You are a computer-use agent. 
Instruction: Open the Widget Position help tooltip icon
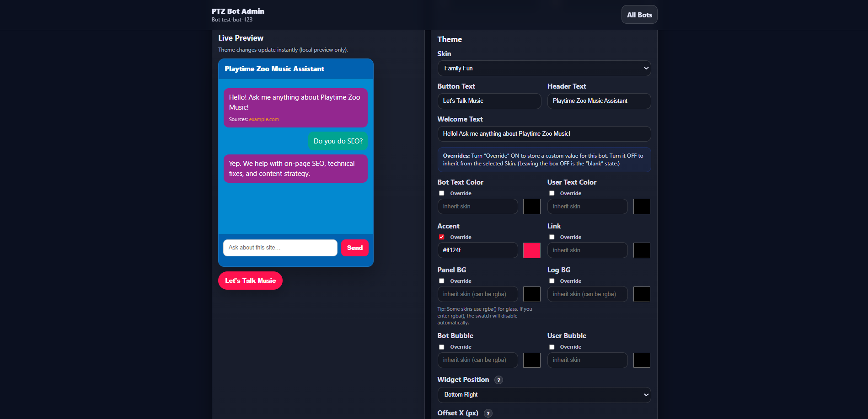(498, 380)
